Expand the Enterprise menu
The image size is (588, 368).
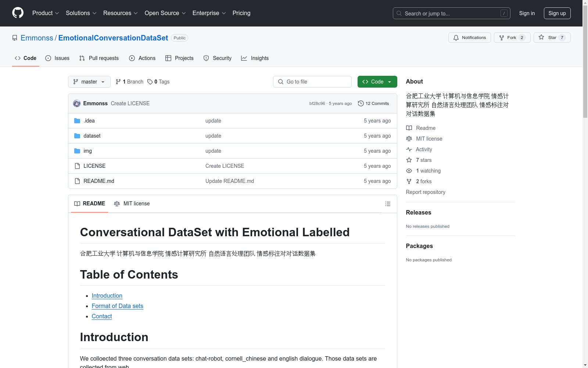coord(209,13)
